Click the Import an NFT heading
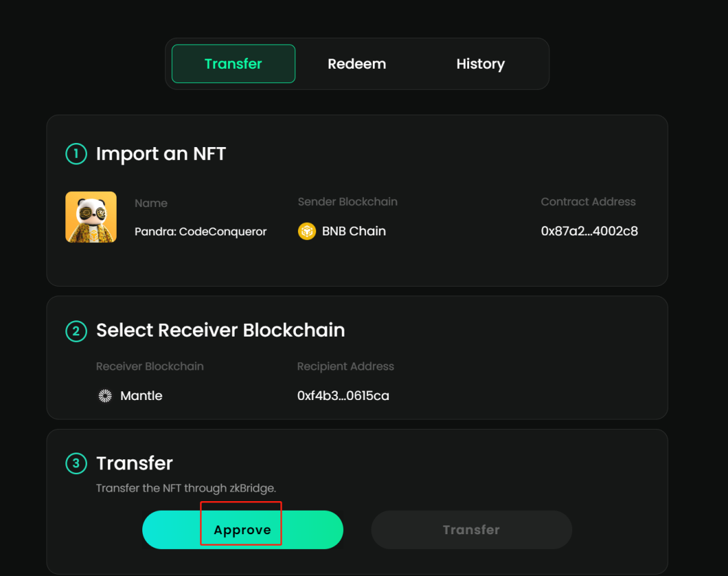The width and height of the screenshot is (728, 576). tap(160, 154)
